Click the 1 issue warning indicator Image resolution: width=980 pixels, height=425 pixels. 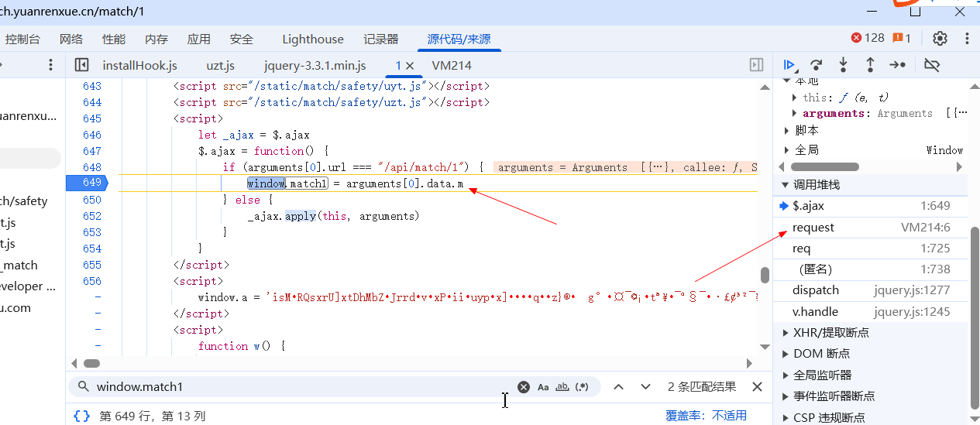click(x=902, y=38)
